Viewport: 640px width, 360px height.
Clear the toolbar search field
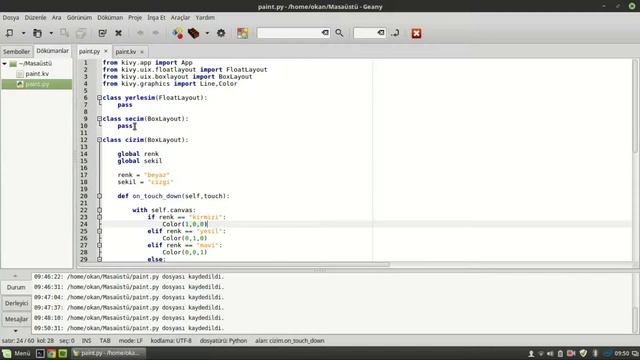(x=325, y=33)
